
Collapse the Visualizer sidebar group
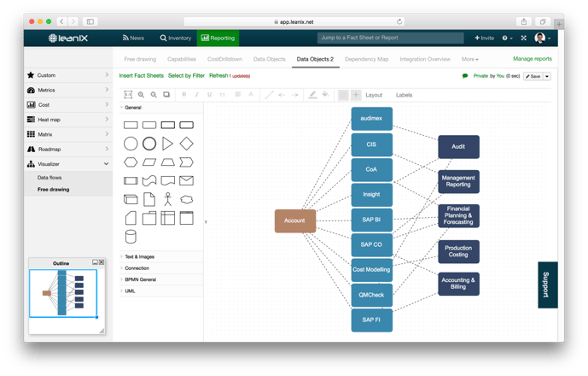click(x=68, y=164)
